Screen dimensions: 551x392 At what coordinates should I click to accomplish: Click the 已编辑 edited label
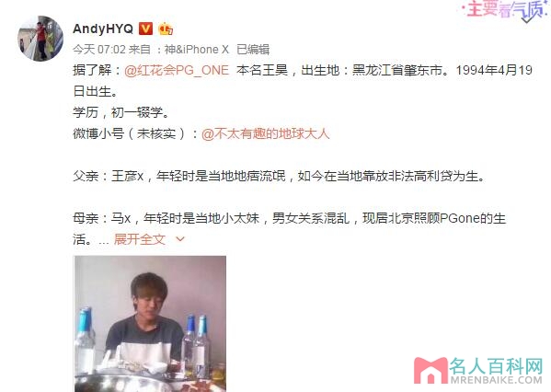click(x=253, y=50)
